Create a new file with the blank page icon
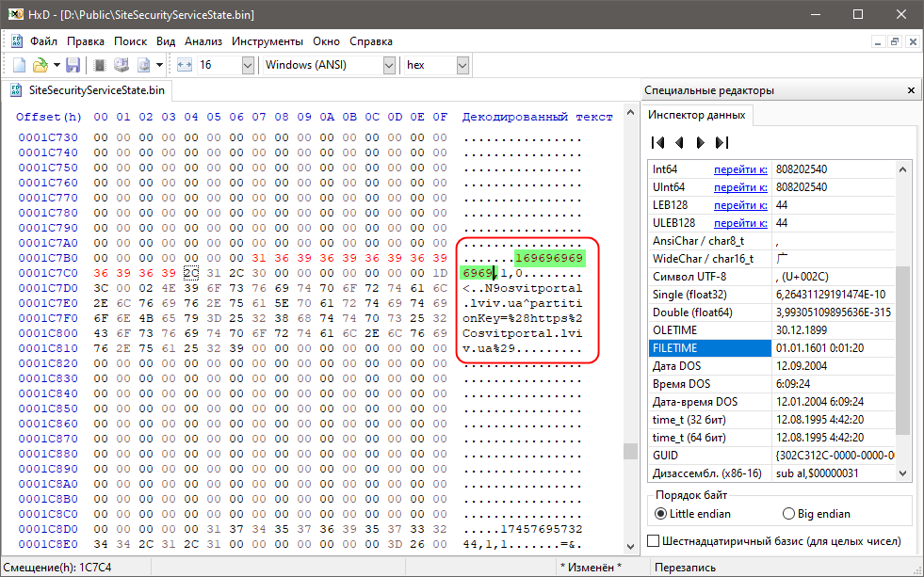 click(19, 65)
